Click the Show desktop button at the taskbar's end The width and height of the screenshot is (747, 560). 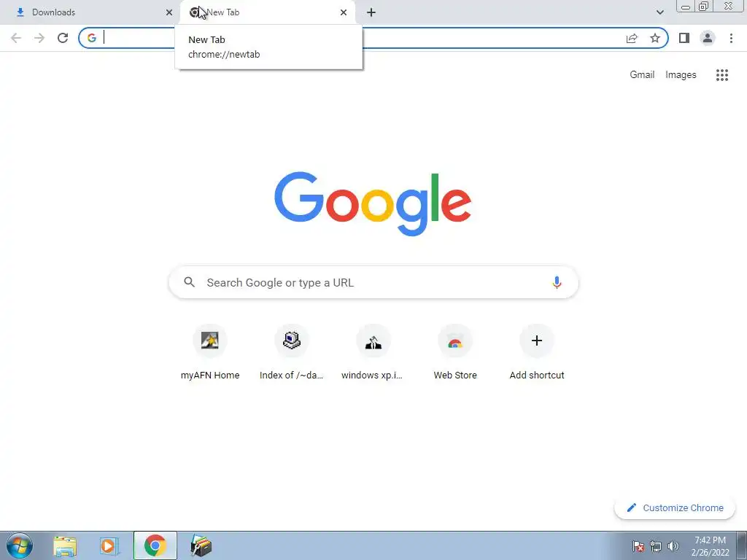point(742,545)
